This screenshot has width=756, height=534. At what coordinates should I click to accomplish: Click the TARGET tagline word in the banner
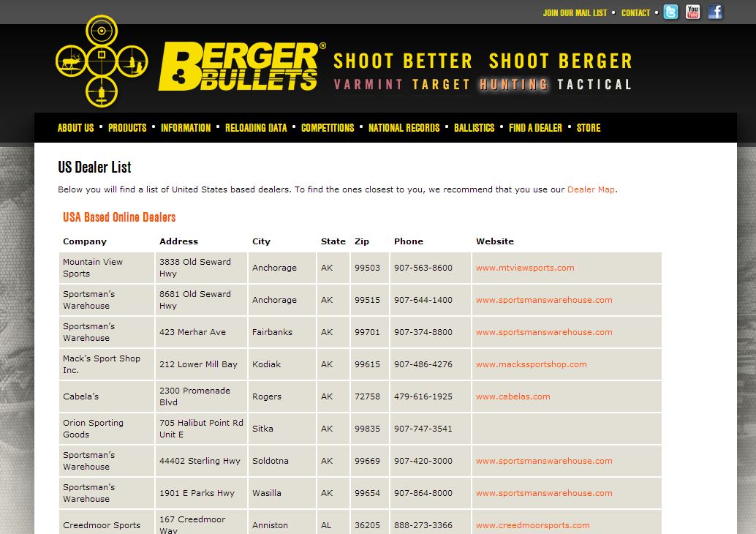(441, 84)
